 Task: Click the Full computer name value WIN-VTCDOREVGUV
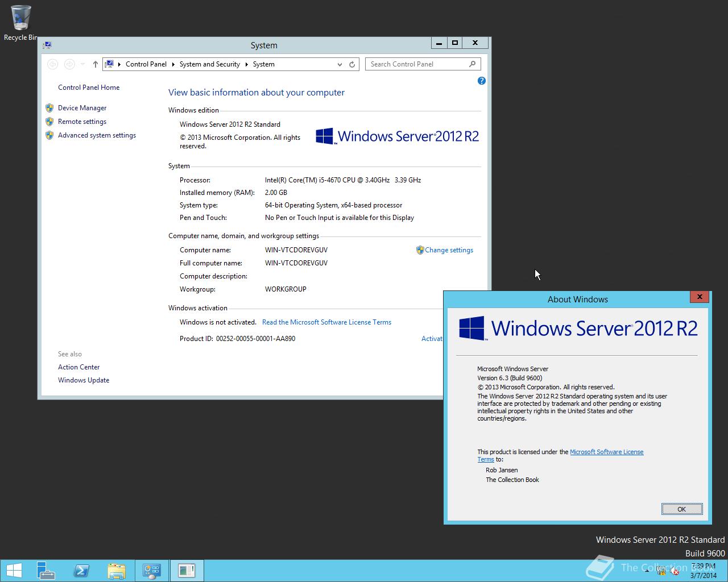(296, 263)
